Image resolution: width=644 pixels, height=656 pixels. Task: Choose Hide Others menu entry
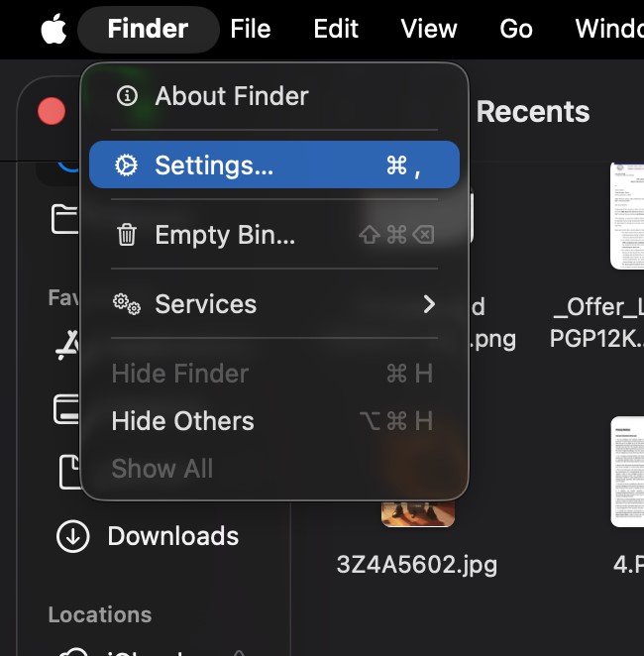coord(274,420)
